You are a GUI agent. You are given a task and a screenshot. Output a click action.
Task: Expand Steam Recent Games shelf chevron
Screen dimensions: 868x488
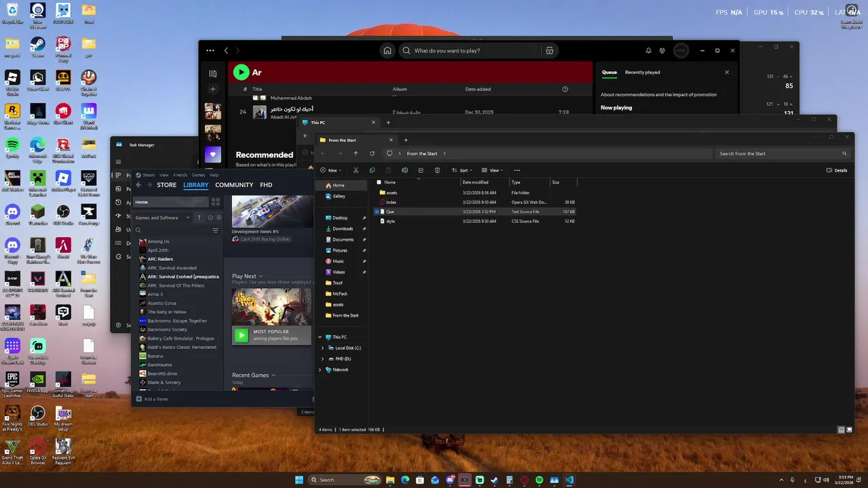coord(273,375)
